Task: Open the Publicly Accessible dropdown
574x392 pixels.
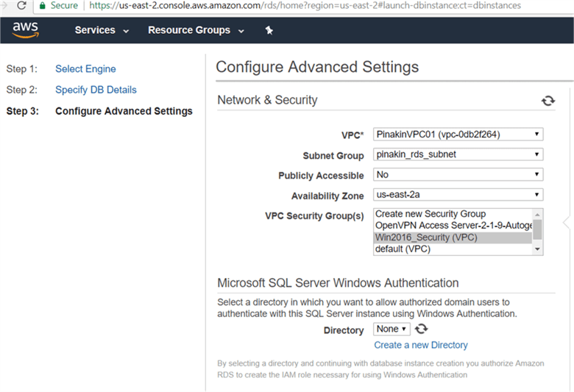Action: pos(458,174)
